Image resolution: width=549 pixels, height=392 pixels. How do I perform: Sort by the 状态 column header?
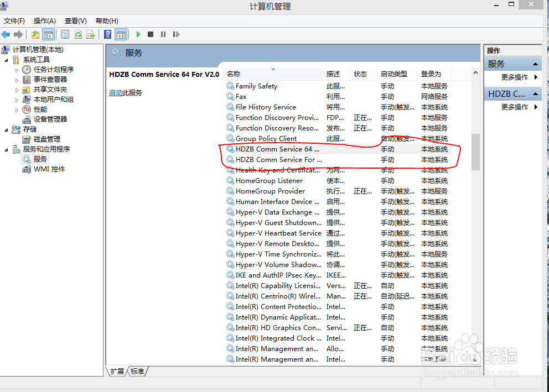click(x=364, y=74)
